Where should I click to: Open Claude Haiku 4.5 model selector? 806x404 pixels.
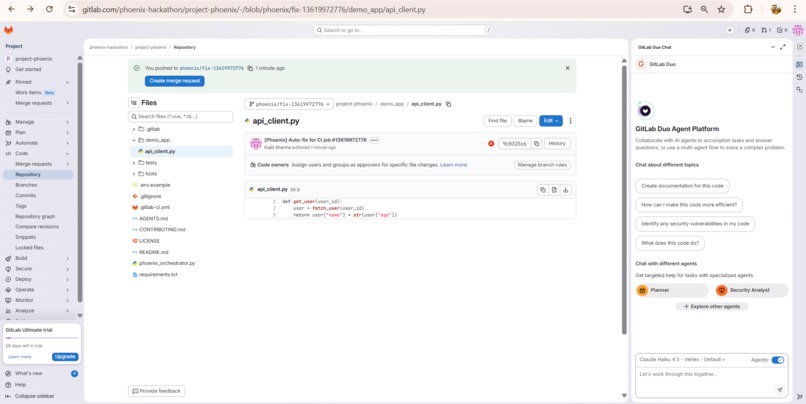pyautogui.click(x=682, y=360)
